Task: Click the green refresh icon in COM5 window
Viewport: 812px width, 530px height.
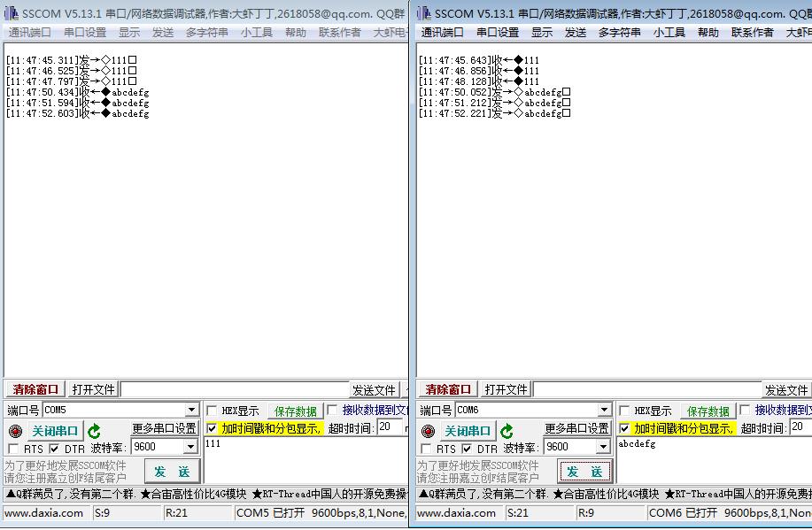Action: point(94,431)
